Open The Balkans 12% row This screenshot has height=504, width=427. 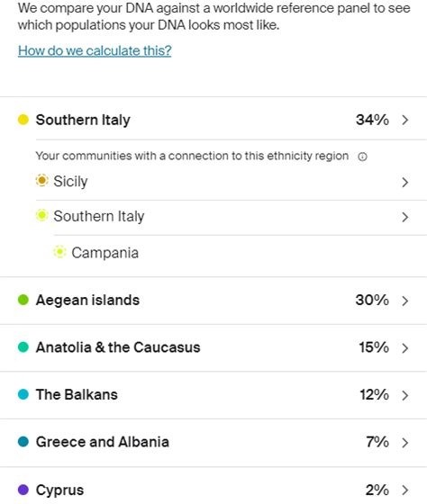coord(213,395)
